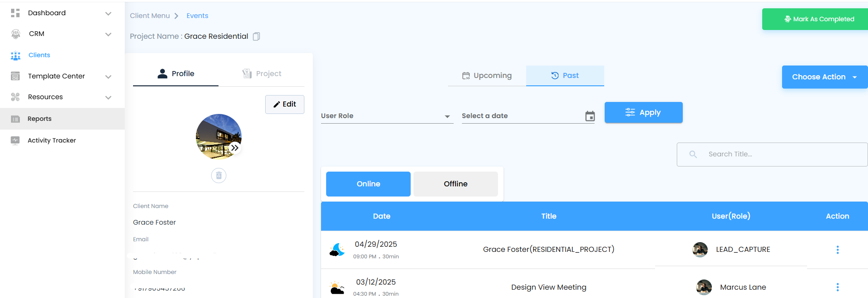Click the Marcus Lane name text
Viewport: 868px width, 298px height.
click(x=743, y=287)
